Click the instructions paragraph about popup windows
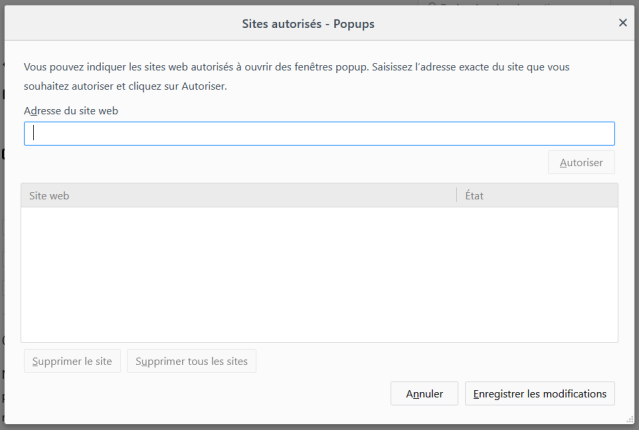This screenshot has height=430, width=639. [x=296, y=77]
